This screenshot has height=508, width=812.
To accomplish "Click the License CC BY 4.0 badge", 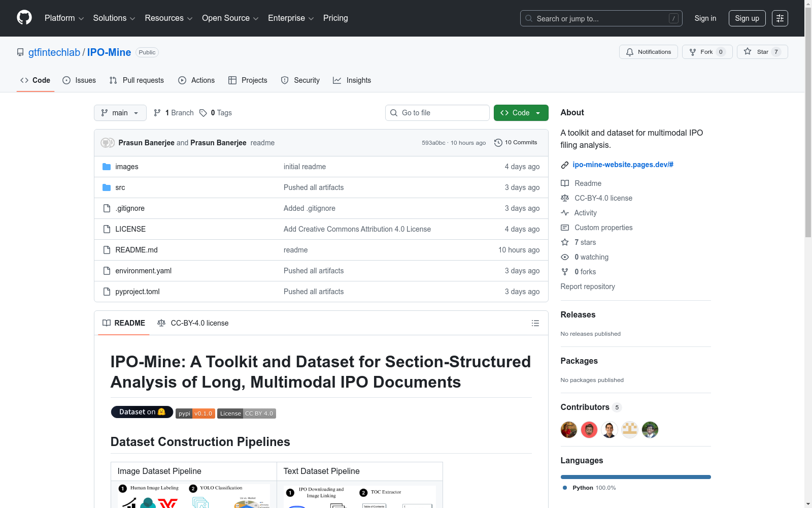I will coord(247,414).
